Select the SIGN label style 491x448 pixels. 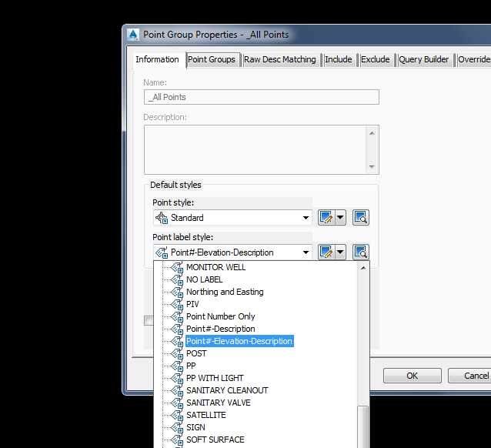[x=195, y=427]
